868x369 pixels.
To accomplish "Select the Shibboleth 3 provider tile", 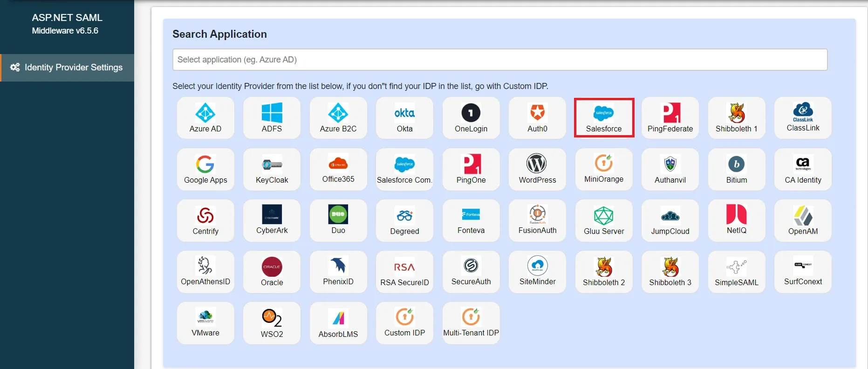I will click(670, 272).
